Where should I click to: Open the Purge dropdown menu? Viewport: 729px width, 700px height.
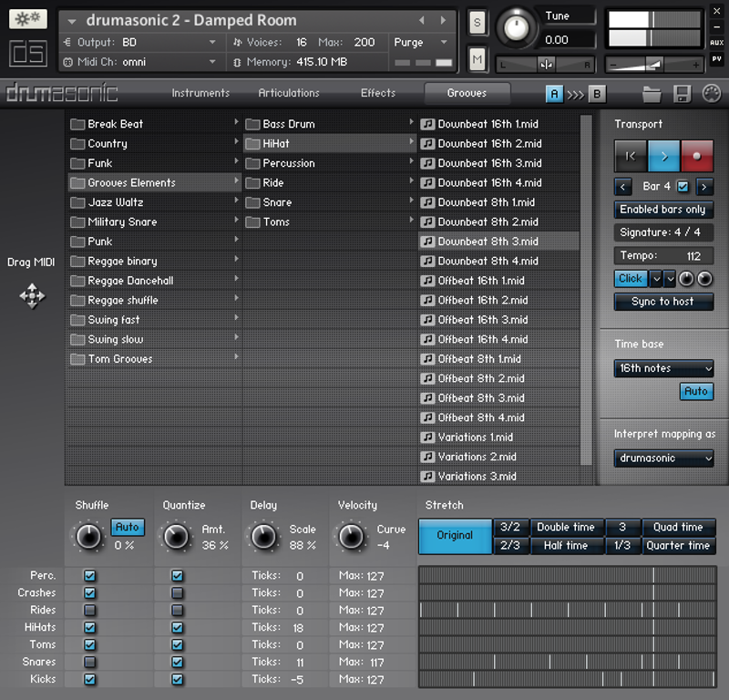[421, 42]
